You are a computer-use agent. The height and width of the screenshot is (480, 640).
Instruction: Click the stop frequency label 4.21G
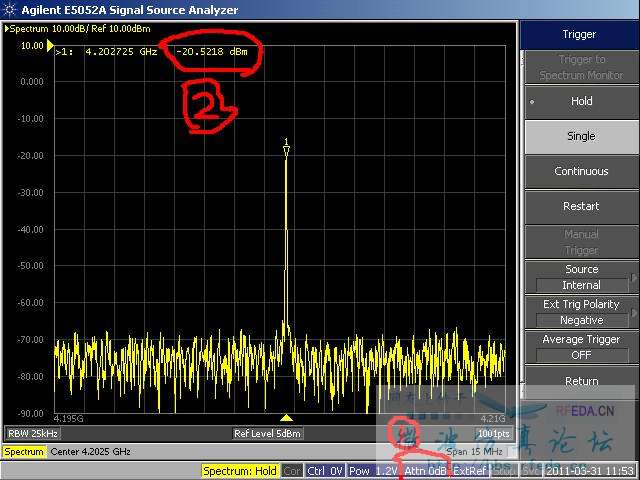[493, 419]
